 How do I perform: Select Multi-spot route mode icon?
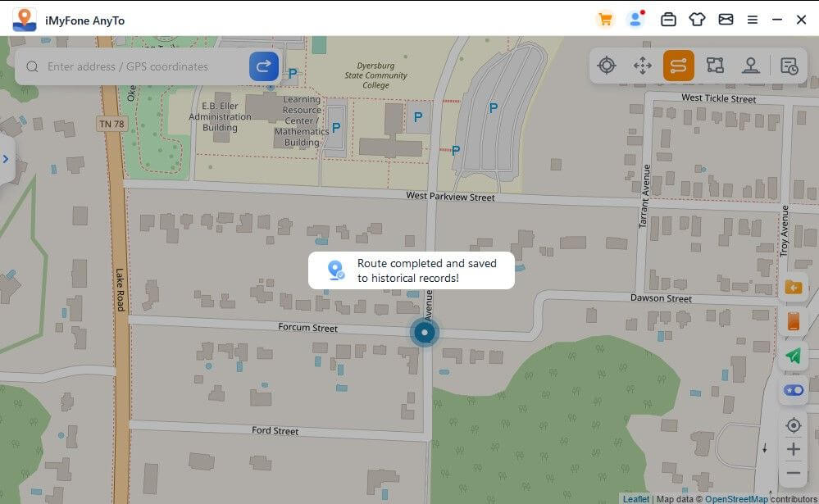pos(715,66)
